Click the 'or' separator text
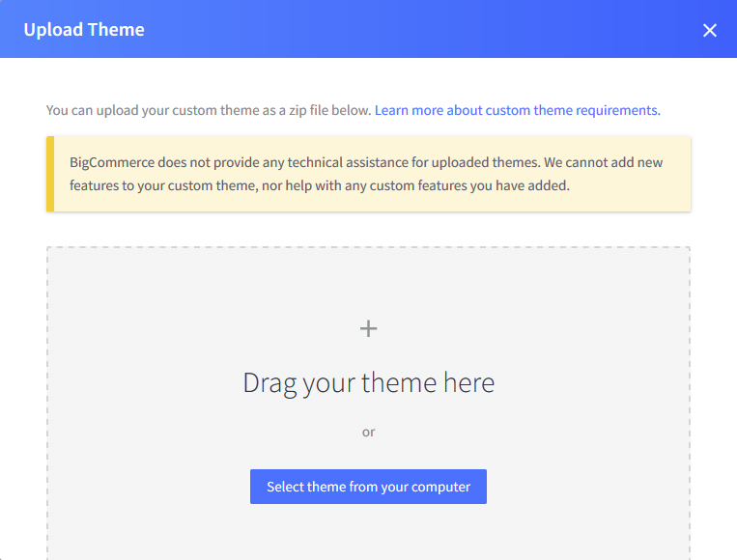The width and height of the screenshot is (737, 560). coord(368,432)
